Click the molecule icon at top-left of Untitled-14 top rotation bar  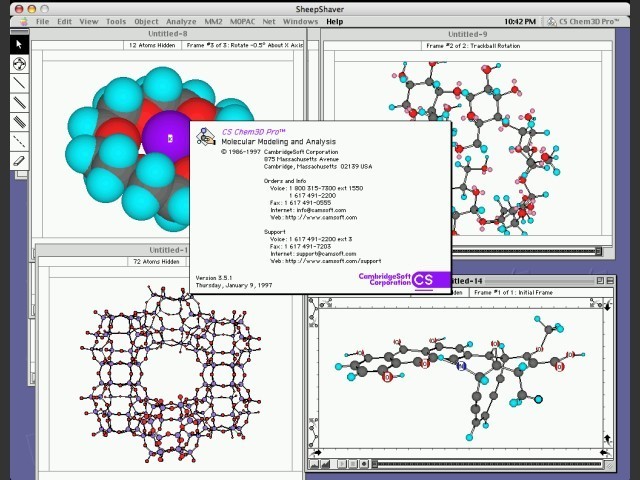click(x=325, y=303)
